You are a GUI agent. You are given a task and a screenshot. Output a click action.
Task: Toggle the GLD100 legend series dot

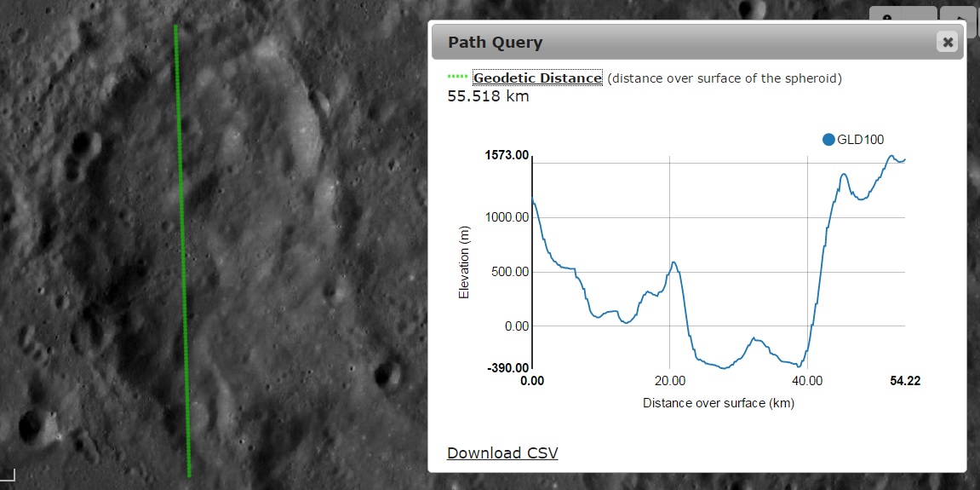(x=828, y=140)
